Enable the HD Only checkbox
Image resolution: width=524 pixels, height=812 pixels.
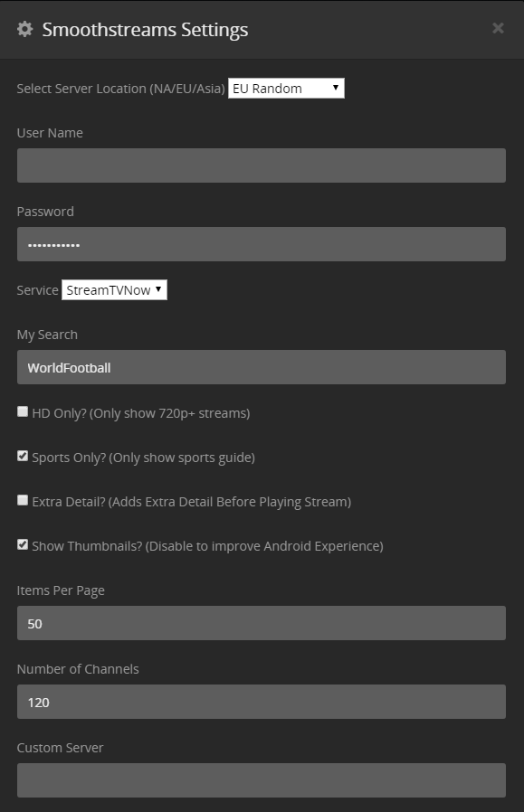pyautogui.click(x=23, y=411)
